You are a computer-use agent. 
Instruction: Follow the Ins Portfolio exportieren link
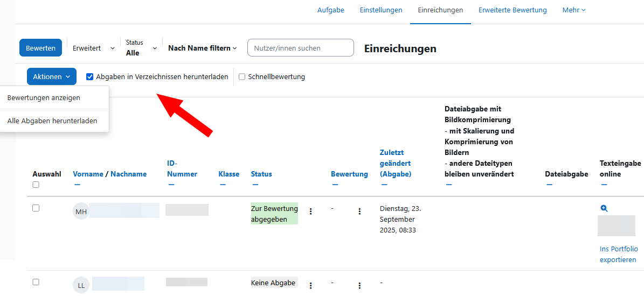619,254
